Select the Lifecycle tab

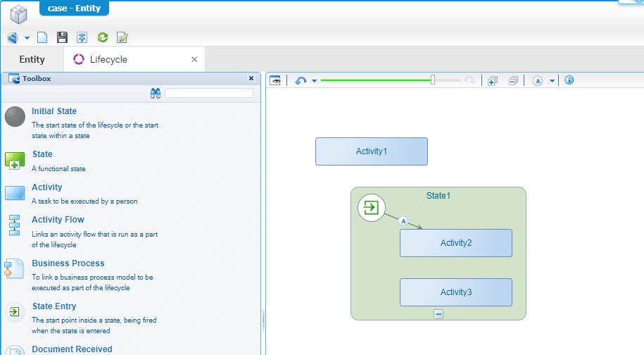(108, 60)
